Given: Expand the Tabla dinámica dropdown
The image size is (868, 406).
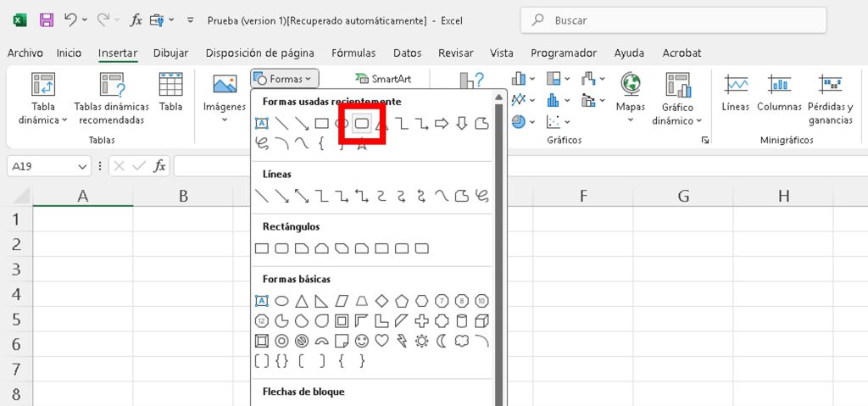Looking at the screenshot, I should (42, 114).
